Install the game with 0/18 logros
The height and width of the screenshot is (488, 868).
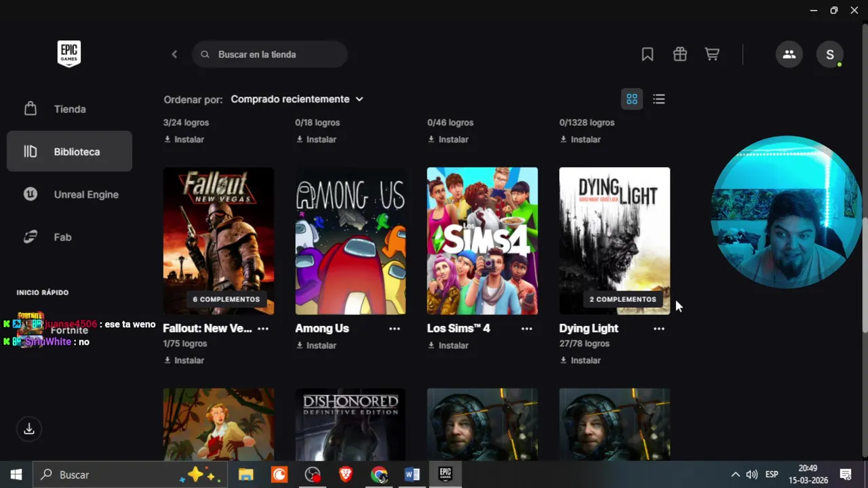pos(316,140)
